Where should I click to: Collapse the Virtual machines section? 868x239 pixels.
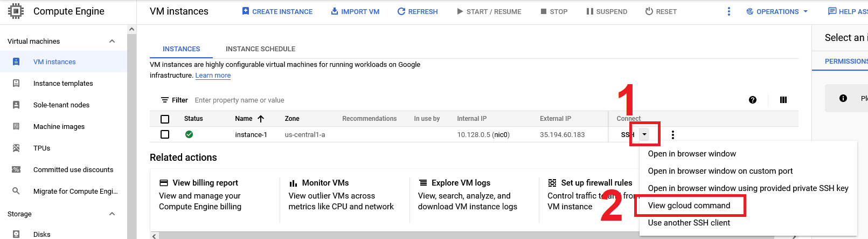(112, 42)
